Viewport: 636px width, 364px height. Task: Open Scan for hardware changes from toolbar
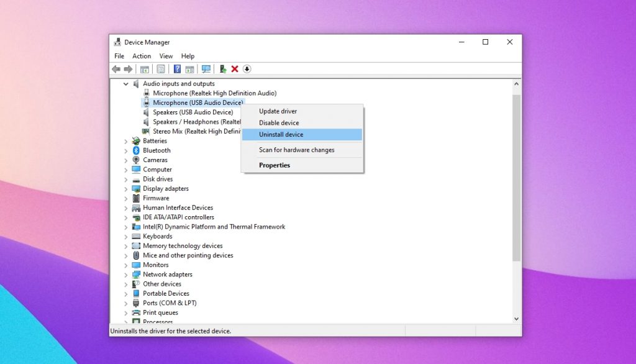(205, 69)
